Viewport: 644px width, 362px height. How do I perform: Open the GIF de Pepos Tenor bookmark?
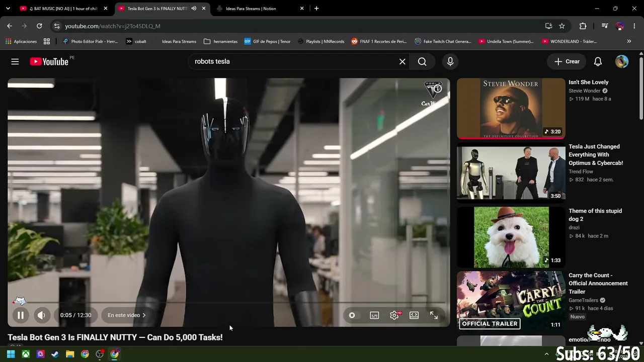coord(267,41)
